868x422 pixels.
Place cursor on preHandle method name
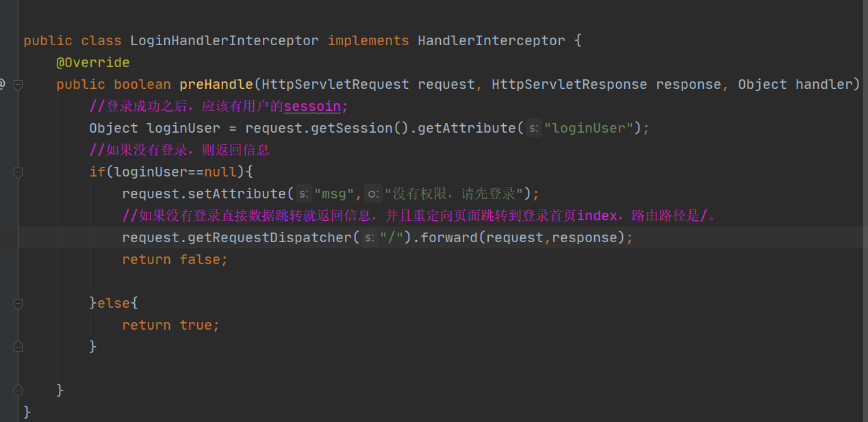tap(216, 84)
